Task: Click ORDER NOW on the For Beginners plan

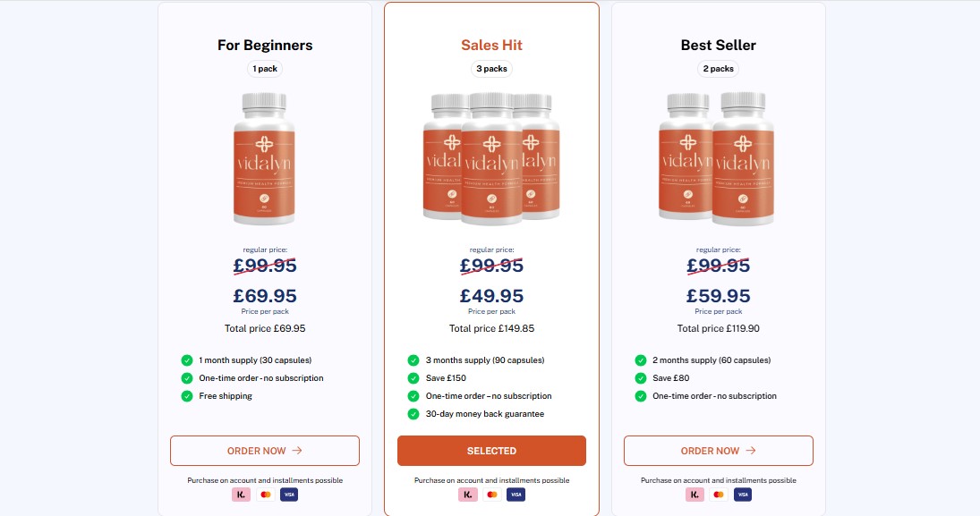Action: (264, 451)
